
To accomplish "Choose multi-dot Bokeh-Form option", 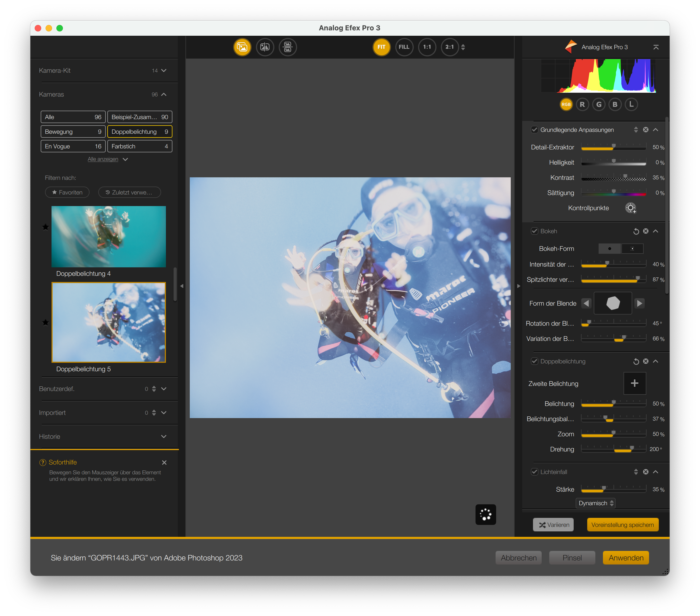I will coord(632,249).
